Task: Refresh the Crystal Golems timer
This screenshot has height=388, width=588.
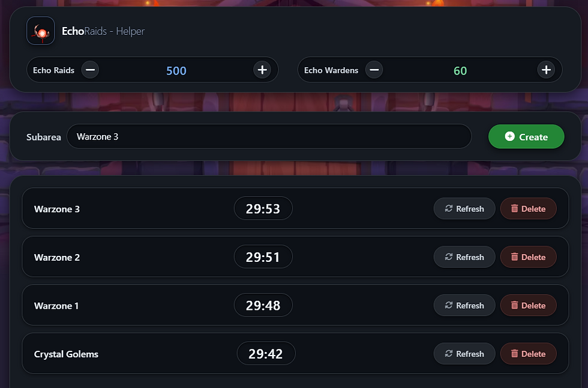Action: tap(464, 354)
